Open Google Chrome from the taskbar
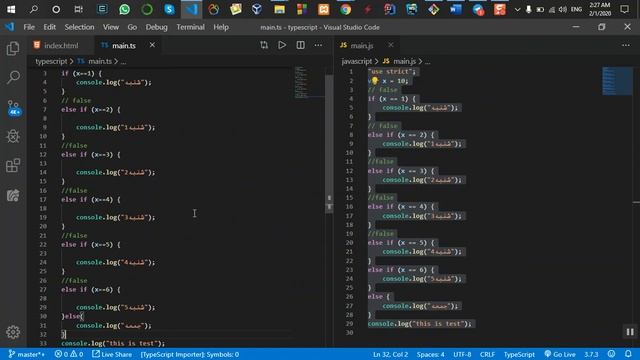 [346, 9]
